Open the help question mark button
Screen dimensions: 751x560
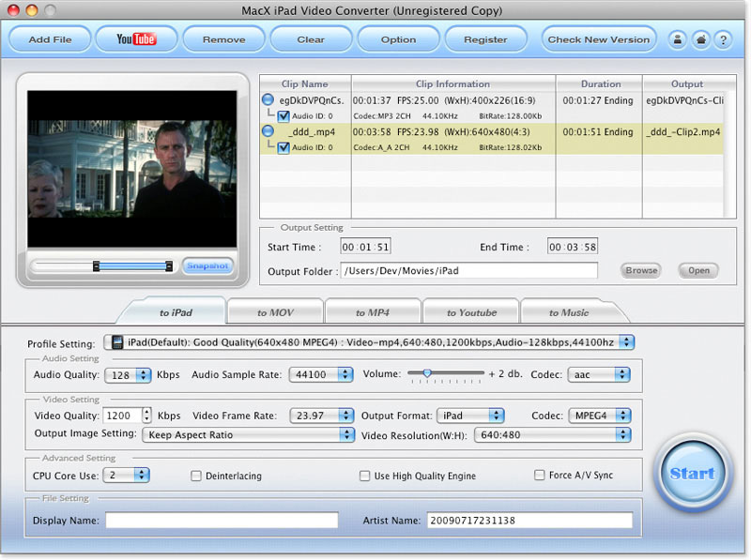point(724,39)
